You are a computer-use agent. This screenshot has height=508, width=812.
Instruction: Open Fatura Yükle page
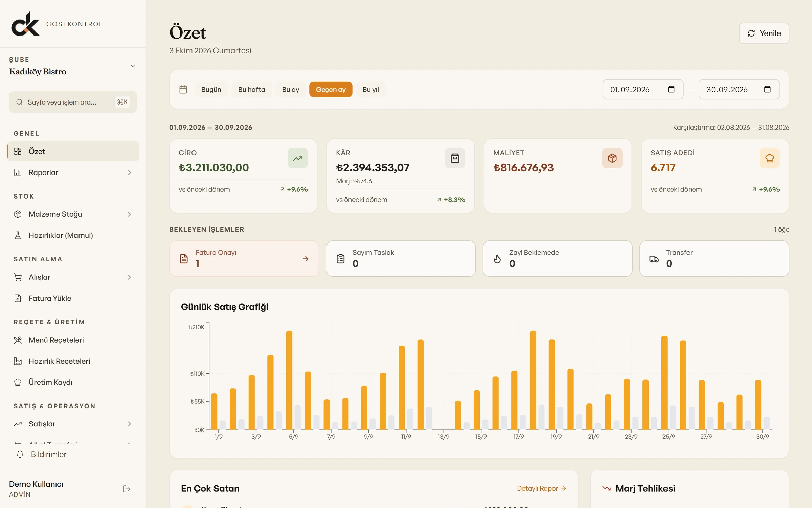click(73, 298)
